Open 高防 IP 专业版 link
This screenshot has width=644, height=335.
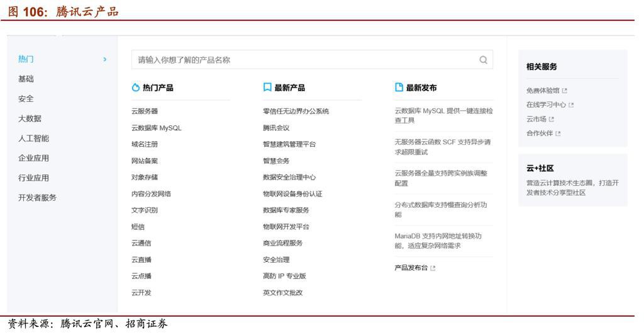coord(284,276)
